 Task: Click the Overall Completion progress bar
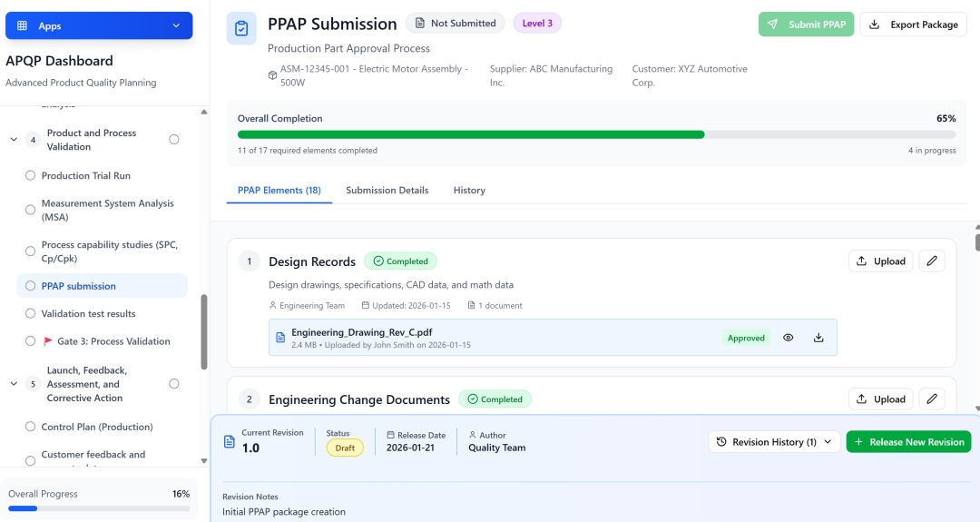tap(596, 134)
